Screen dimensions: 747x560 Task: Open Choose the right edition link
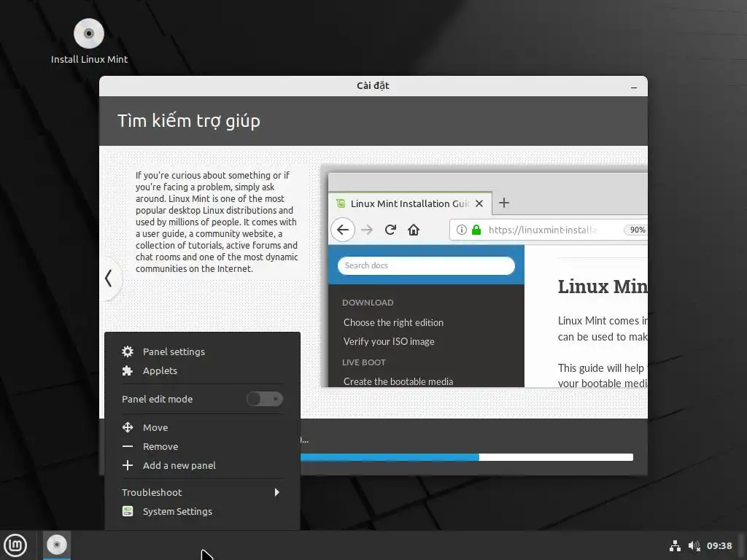(393, 322)
